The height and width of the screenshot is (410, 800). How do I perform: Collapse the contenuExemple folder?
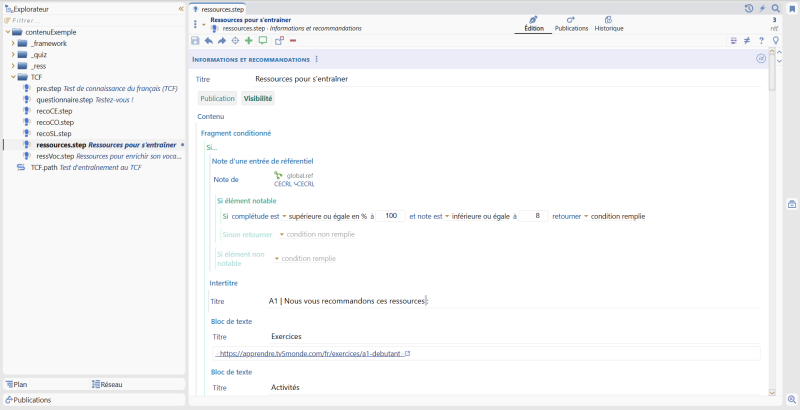7,32
